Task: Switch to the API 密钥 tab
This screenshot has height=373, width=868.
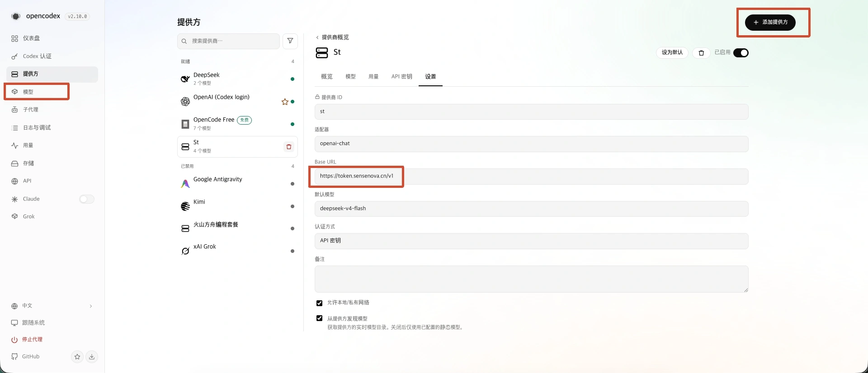Action: [x=402, y=77]
